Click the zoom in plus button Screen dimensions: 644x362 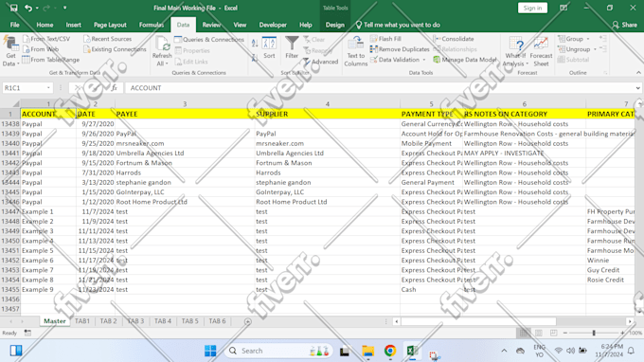(x=622, y=333)
